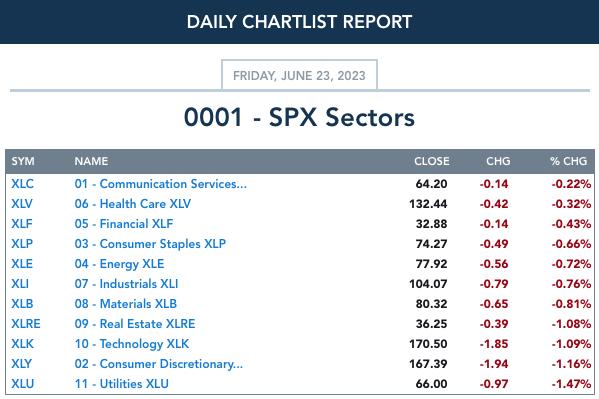The width and height of the screenshot is (599, 399).
Task: Click the XLV symbol link
Action: [22, 204]
